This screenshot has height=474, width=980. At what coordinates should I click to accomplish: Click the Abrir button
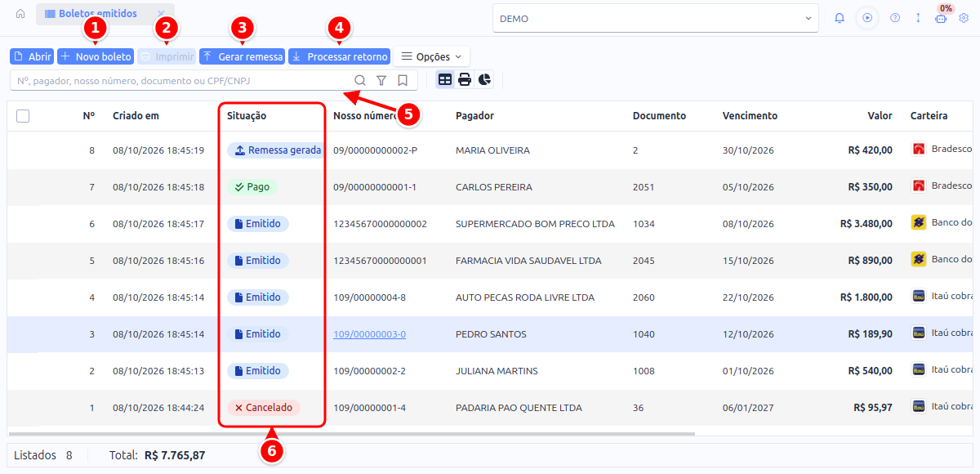click(x=32, y=56)
